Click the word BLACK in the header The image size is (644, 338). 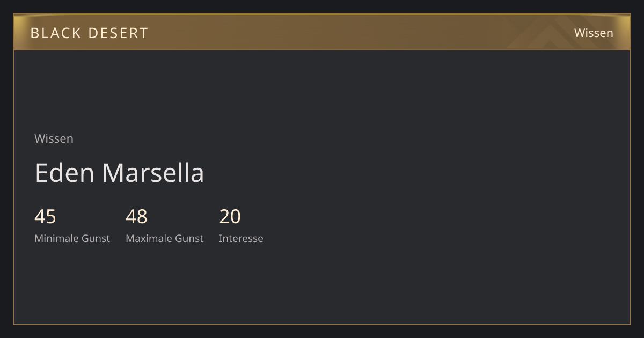point(56,33)
